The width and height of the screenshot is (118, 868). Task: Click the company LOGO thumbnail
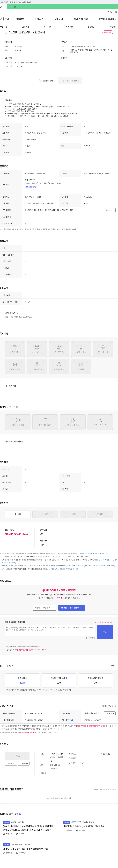tap(17, 756)
